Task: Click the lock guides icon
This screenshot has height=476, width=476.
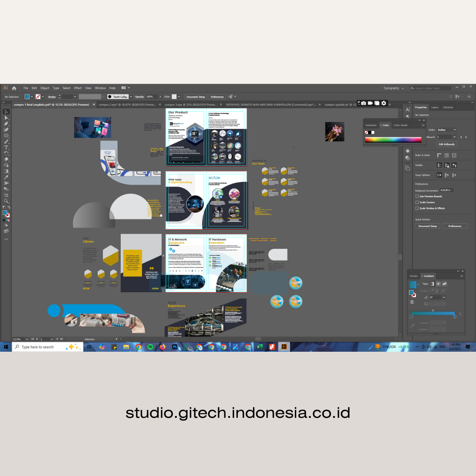Action: click(x=446, y=165)
